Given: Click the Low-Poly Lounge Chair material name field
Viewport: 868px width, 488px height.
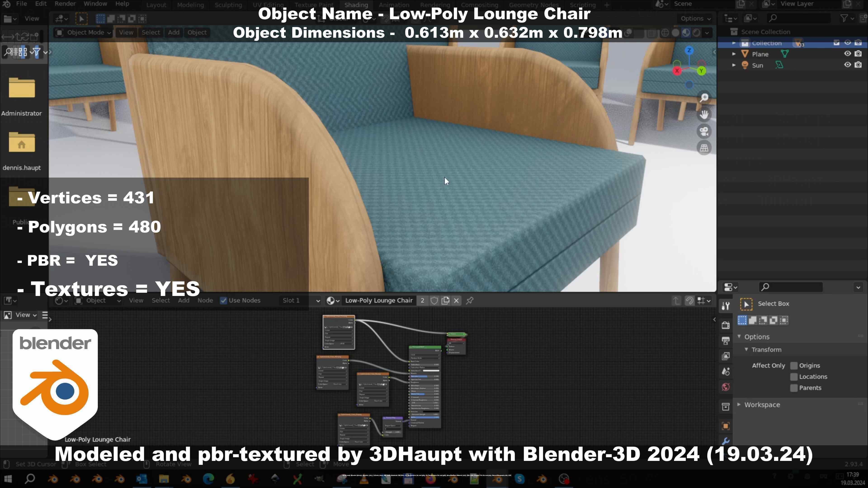Looking at the screenshot, I should (379, 300).
